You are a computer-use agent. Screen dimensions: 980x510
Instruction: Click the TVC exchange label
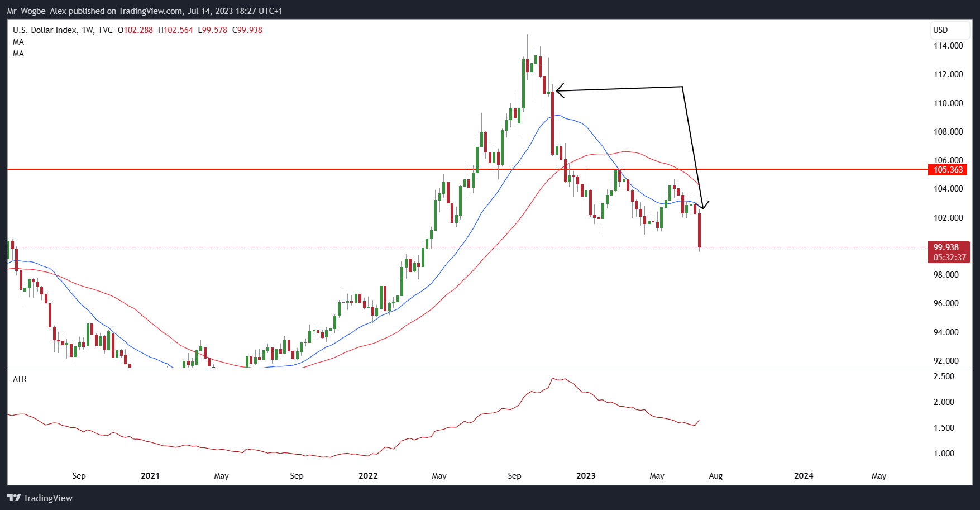(x=105, y=30)
